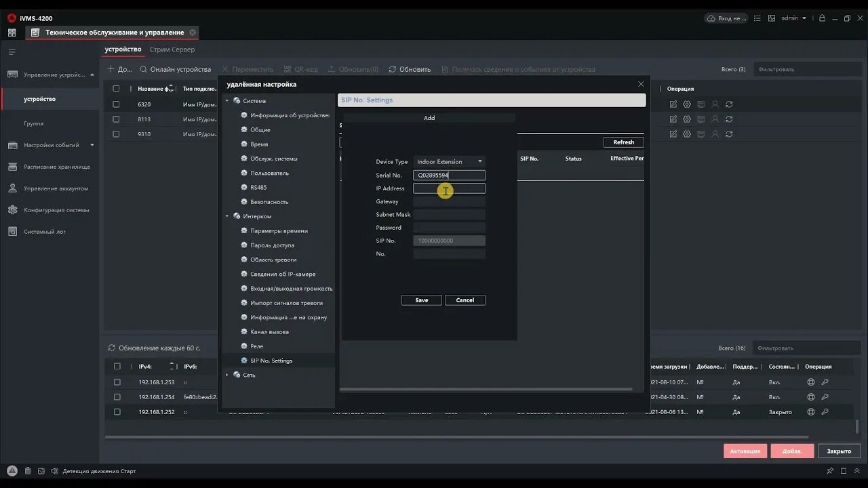Image resolution: width=868 pixels, height=488 pixels.
Task: Click the Save button in Add dialog
Action: coord(422,300)
